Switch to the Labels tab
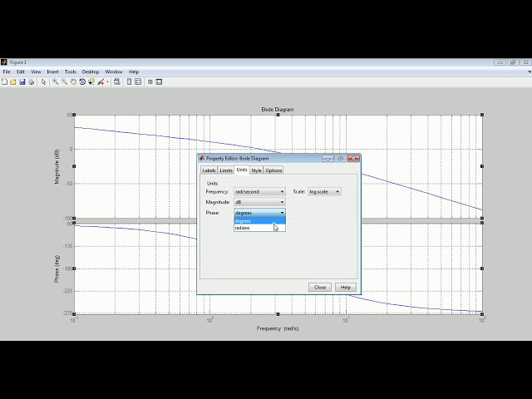 tap(209, 170)
